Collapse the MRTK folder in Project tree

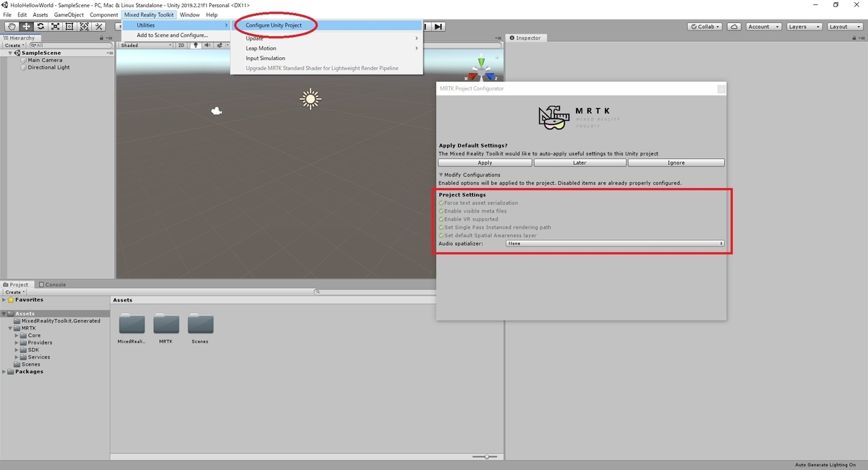pos(11,328)
